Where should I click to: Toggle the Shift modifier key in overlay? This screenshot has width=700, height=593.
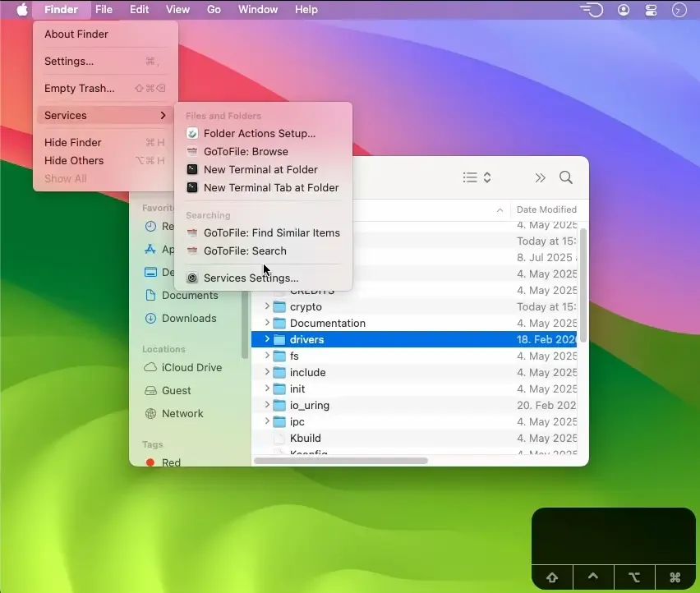(x=552, y=577)
